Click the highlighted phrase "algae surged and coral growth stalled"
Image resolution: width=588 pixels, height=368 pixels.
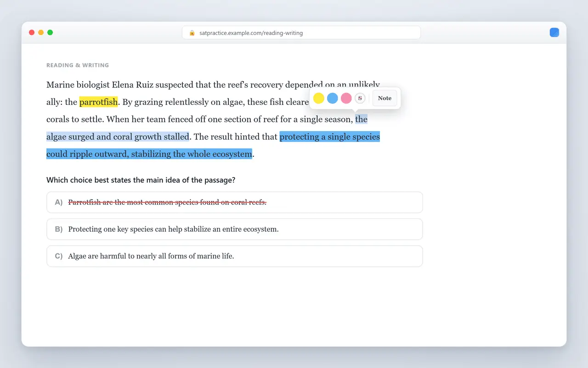118,137
